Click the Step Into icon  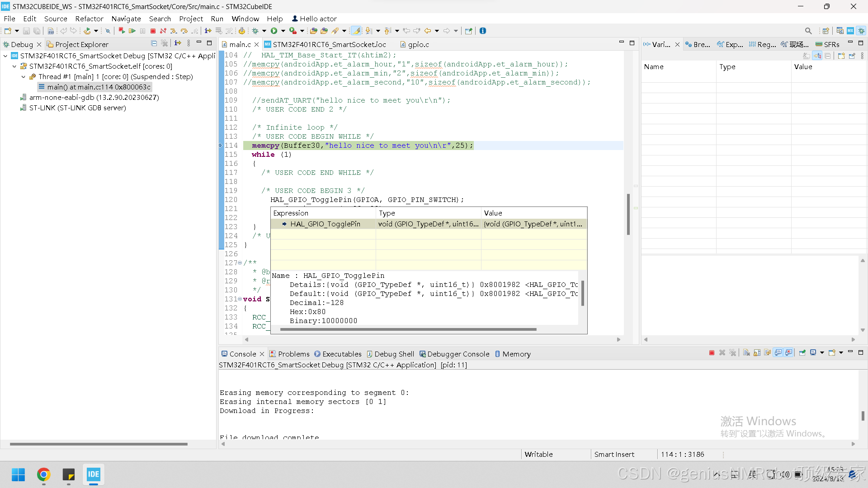point(174,31)
